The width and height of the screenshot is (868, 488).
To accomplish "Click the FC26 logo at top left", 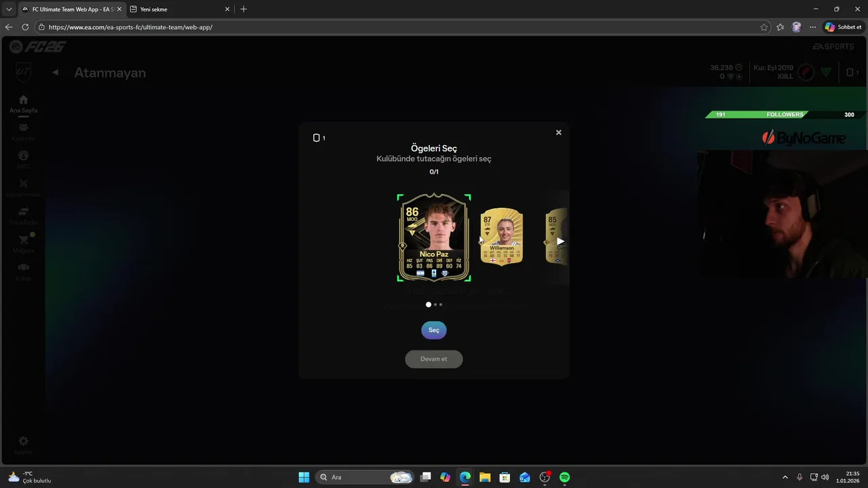I will (37, 46).
